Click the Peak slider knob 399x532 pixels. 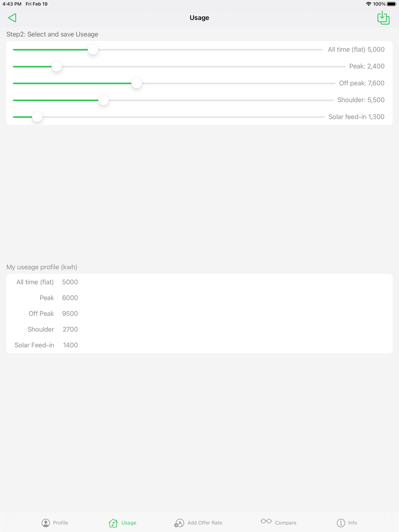[57, 67]
